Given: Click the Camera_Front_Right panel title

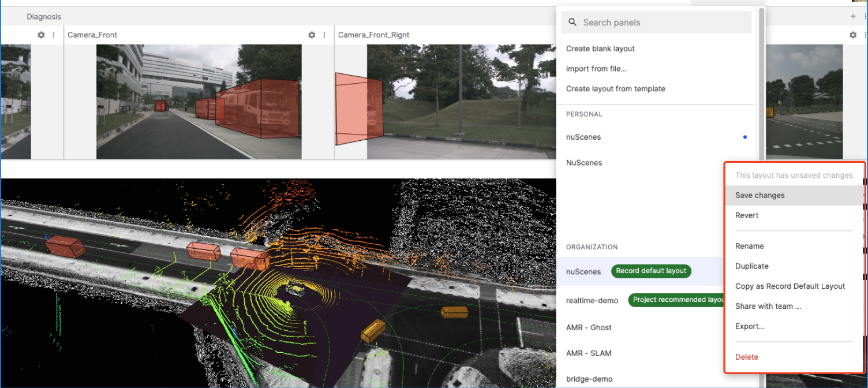Looking at the screenshot, I should tap(374, 35).
